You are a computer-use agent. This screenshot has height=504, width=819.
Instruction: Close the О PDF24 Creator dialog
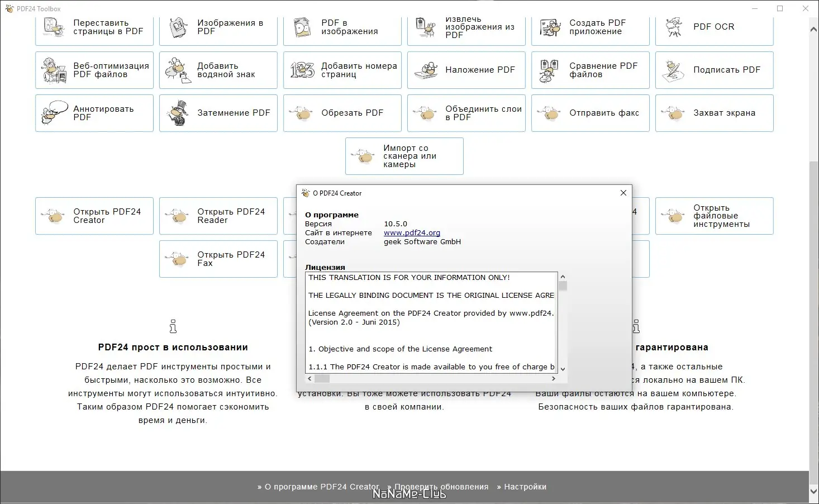(623, 193)
